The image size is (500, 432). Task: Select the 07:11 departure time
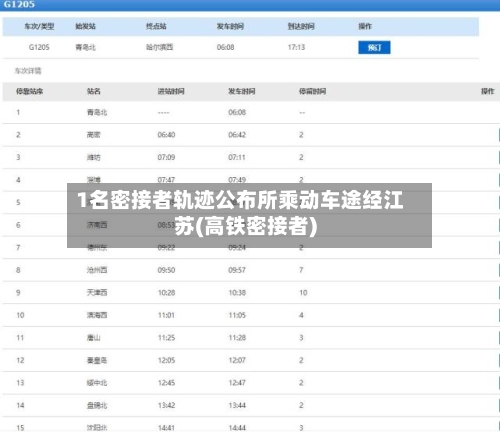[237, 157]
